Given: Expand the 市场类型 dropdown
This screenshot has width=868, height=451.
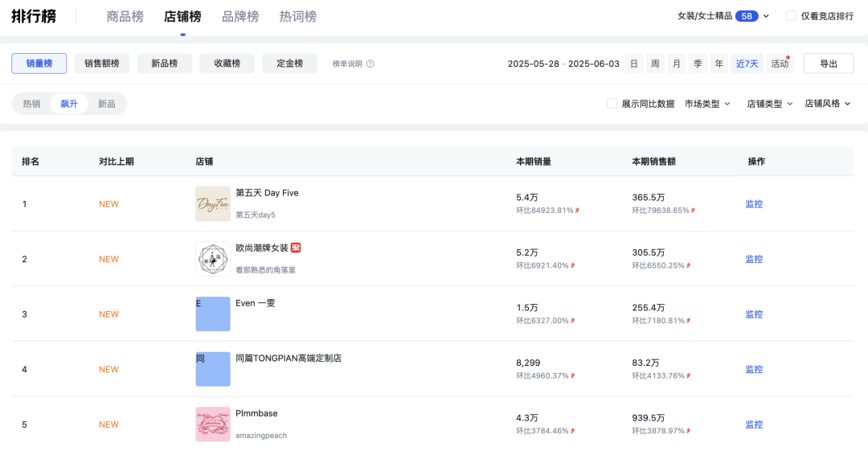Looking at the screenshot, I should click(707, 104).
